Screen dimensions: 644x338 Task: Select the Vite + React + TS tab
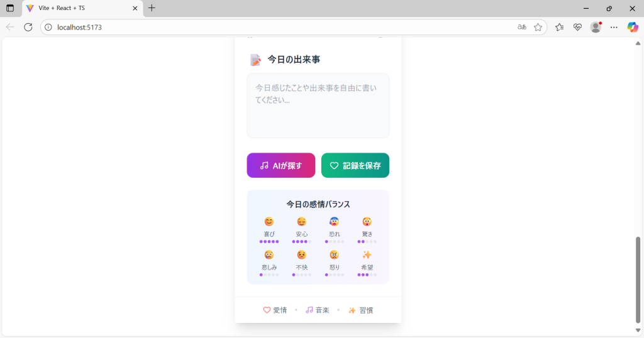click(82, 8)
